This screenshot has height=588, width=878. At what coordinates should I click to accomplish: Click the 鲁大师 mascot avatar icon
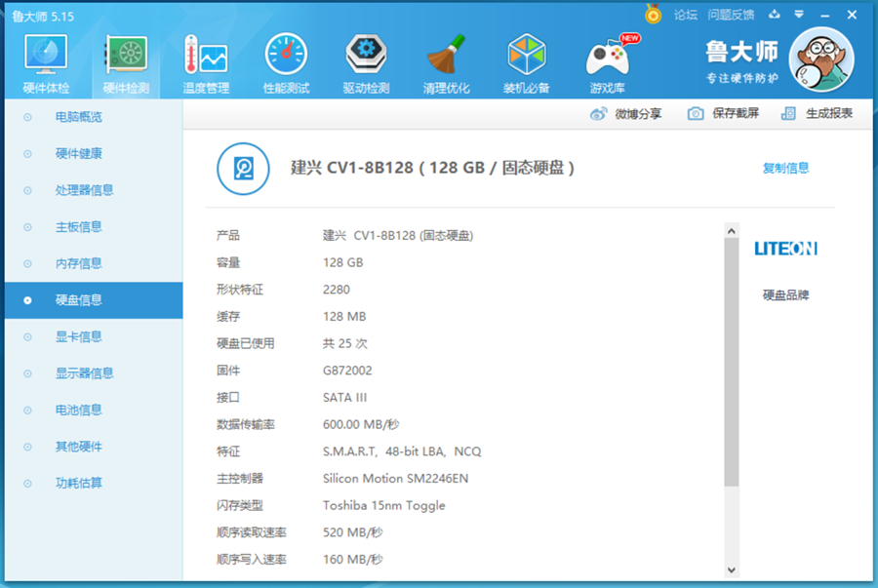pos(821,59)
